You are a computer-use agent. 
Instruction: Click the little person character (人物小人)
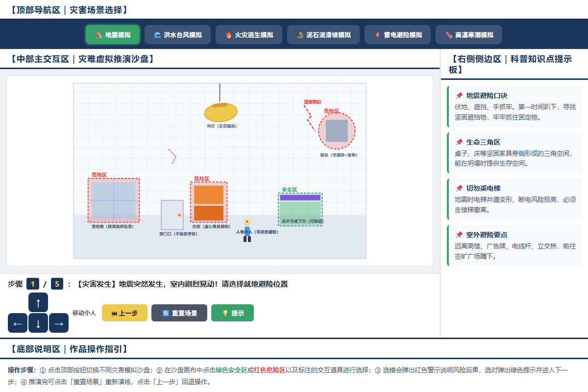[x=247, y=230]
